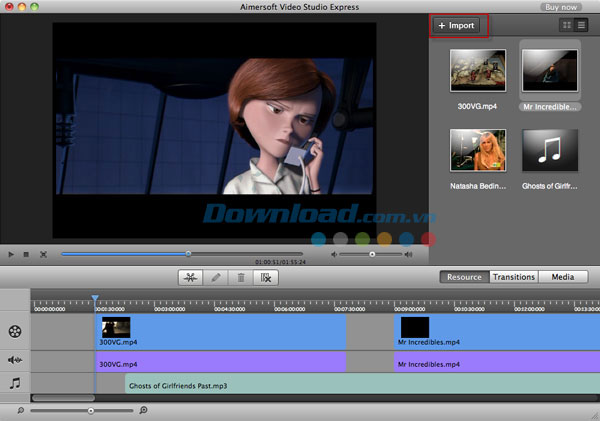Screen dimensions: 600x421
Task: Select the Natasha Bedin... video thumbnail
Action: [478, 150]
